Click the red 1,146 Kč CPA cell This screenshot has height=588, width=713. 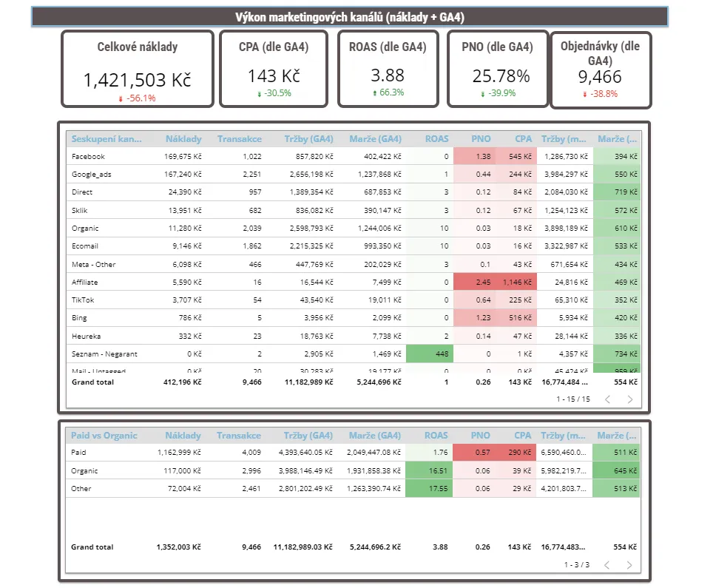516,282
